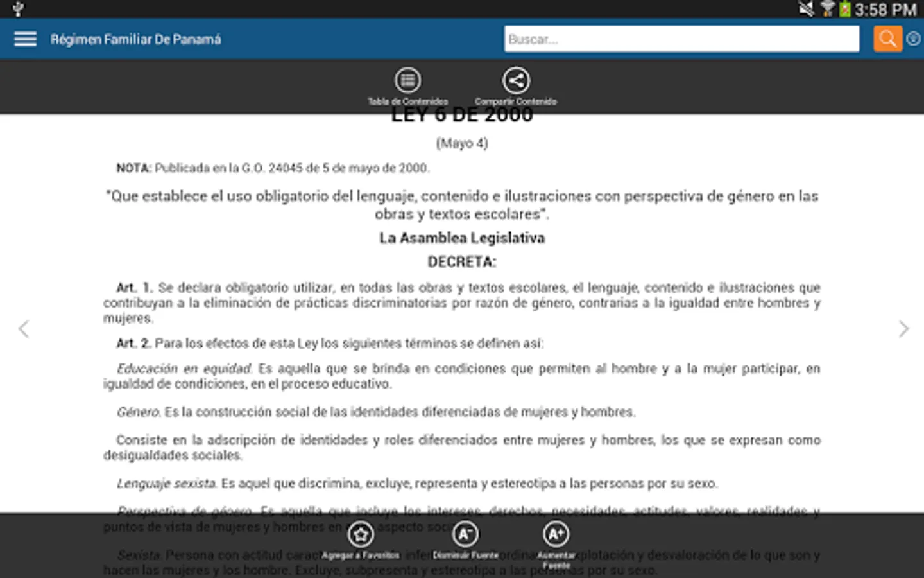Go to next page with right arrow

(x=903, y=329)
